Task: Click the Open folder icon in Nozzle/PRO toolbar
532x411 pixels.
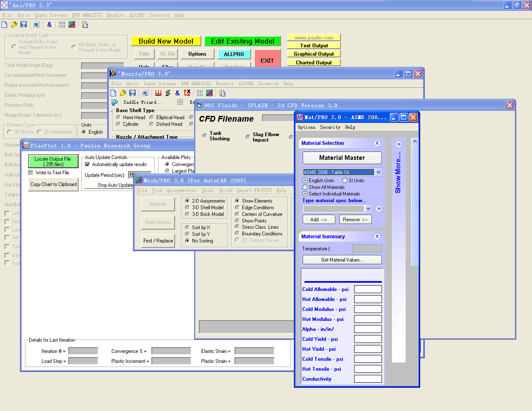Action: point(123,93)
